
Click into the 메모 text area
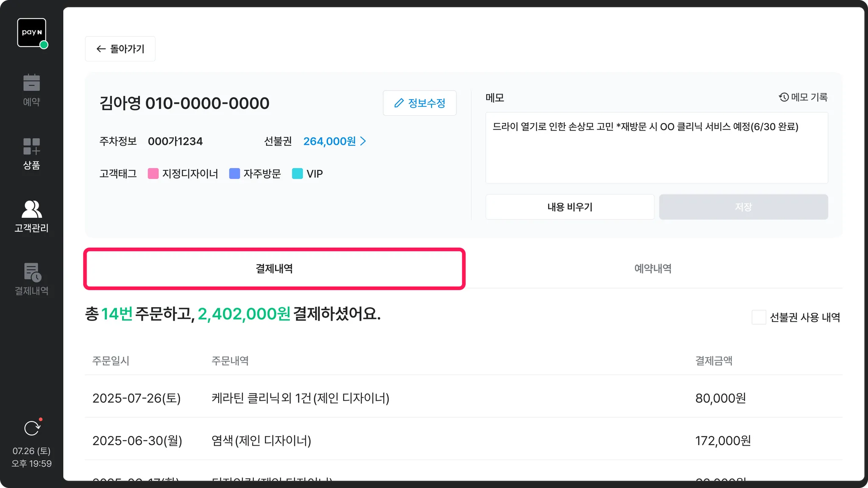(x=657, y=152)
